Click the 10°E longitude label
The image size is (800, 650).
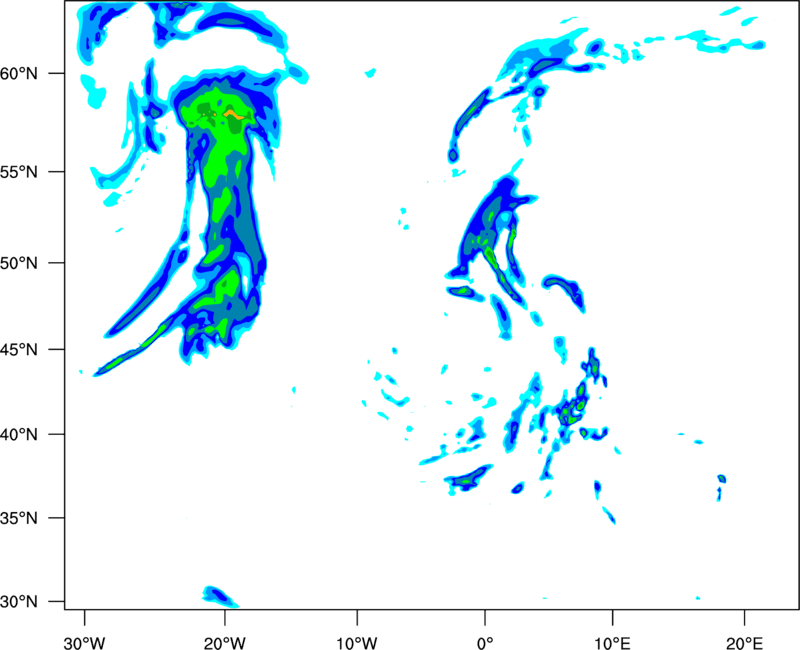(x=612, y=643)
